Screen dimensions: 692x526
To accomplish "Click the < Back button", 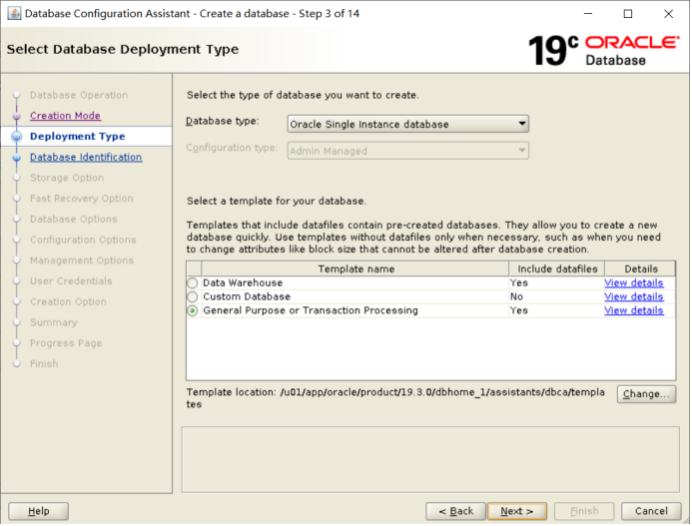I will point(456,511).
